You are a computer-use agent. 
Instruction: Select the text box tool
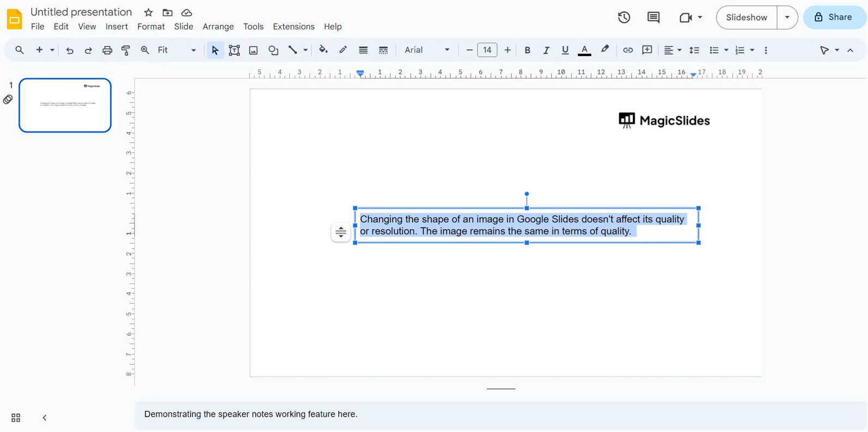(x=234, y=50)
